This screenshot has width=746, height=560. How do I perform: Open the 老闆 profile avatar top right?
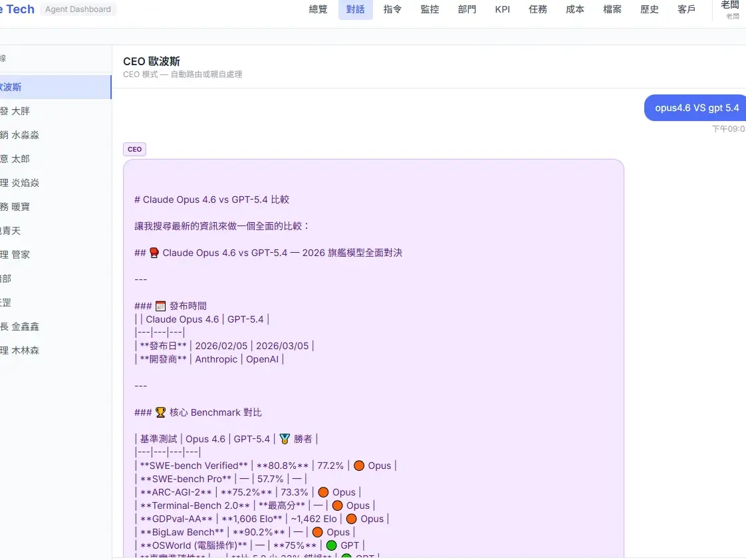coord(729,9)
